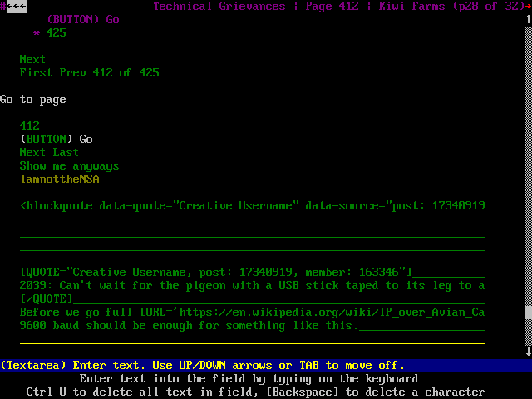Image resolution: width=532 pixels, height=399 pixels.
Task: Click the [/QUOTE] textarea line
Action: (253, 298)
